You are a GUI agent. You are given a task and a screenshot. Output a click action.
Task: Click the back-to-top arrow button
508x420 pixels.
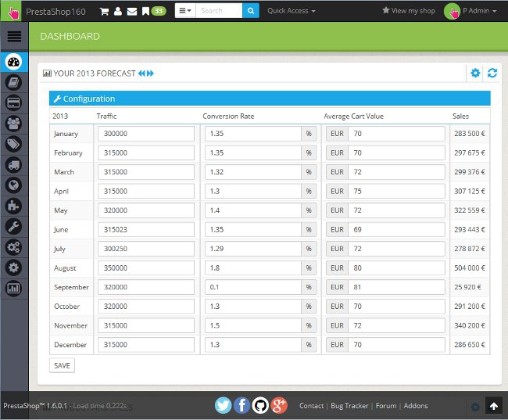point(493,406)
